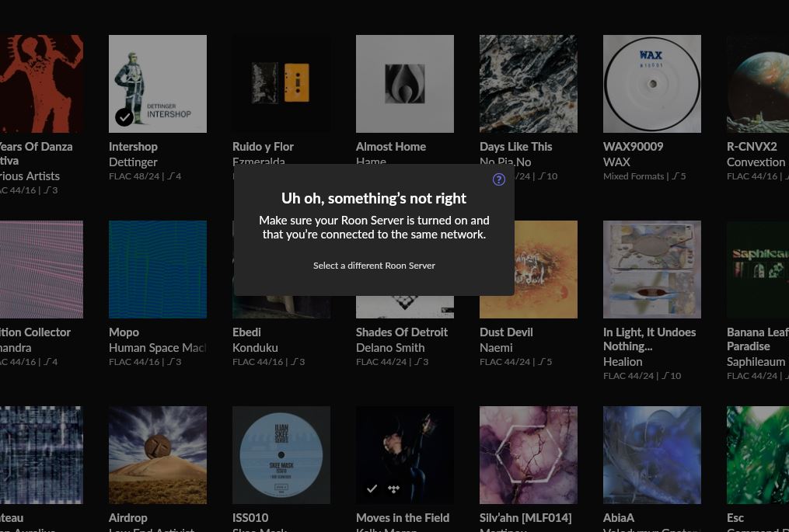Viewport: 789px width, 532px height.
Task: Open the Esc green album cover
Action: click(x=758, y=455)
